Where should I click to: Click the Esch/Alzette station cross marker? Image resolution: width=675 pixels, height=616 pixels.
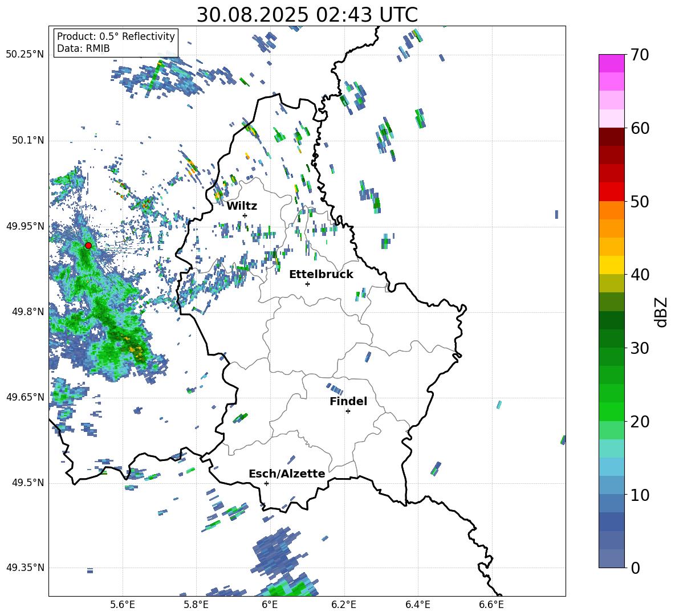point(266,483)
